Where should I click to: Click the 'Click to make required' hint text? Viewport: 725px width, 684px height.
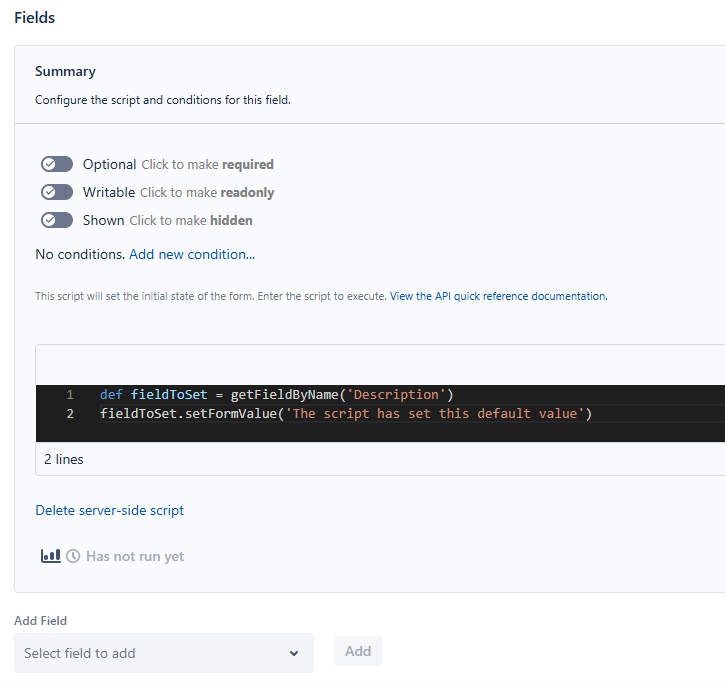[208, 165]
